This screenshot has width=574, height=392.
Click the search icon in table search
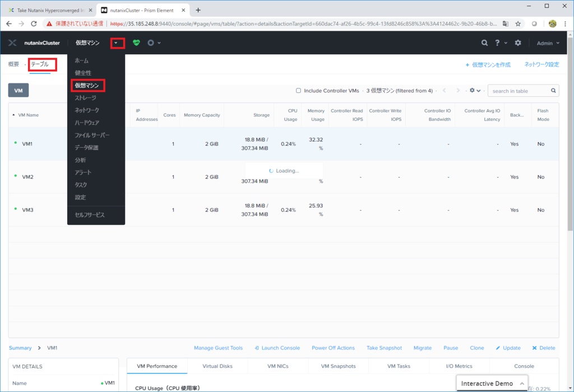click(x=553, y=91)
